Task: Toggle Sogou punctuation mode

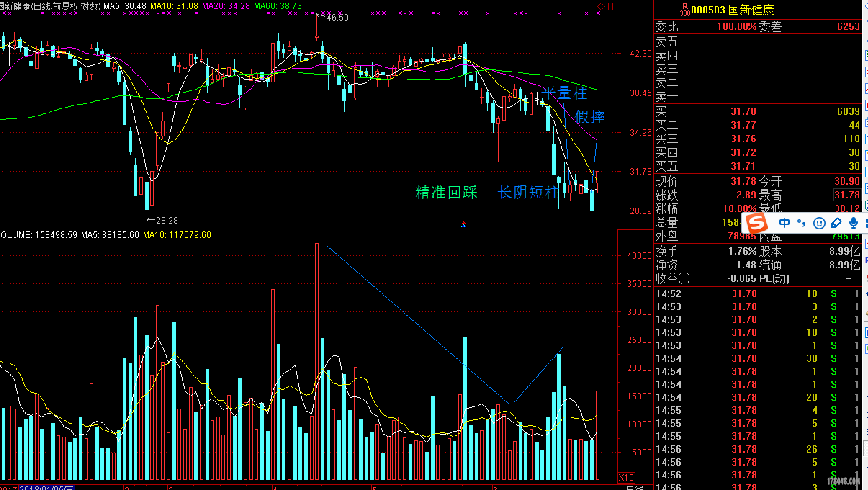Action: click(801, 223)
